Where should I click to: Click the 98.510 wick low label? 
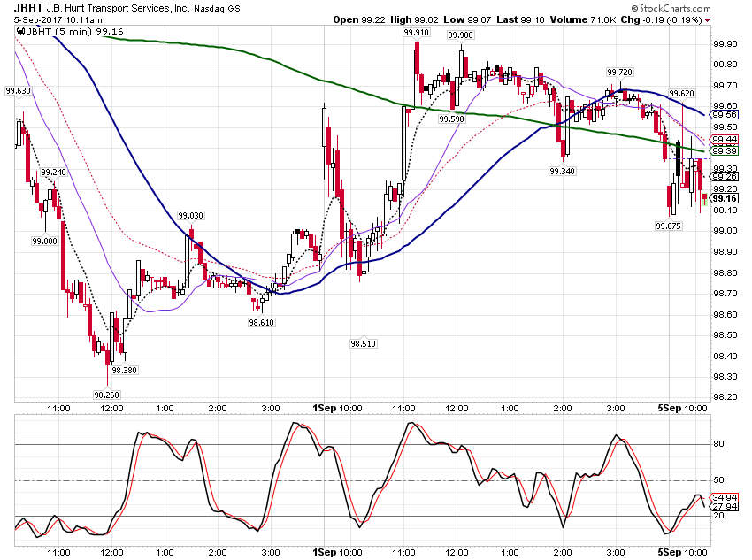363,344
